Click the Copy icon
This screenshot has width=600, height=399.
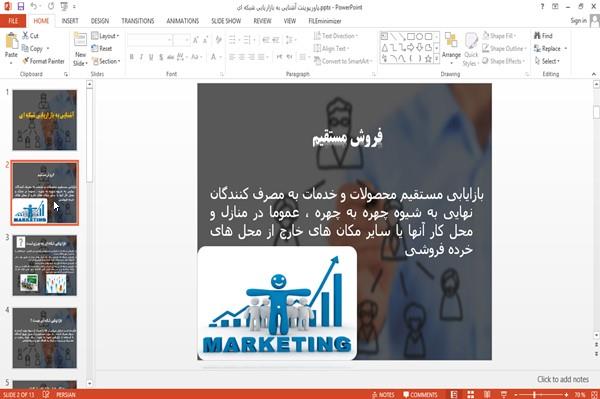pos(25,48)
